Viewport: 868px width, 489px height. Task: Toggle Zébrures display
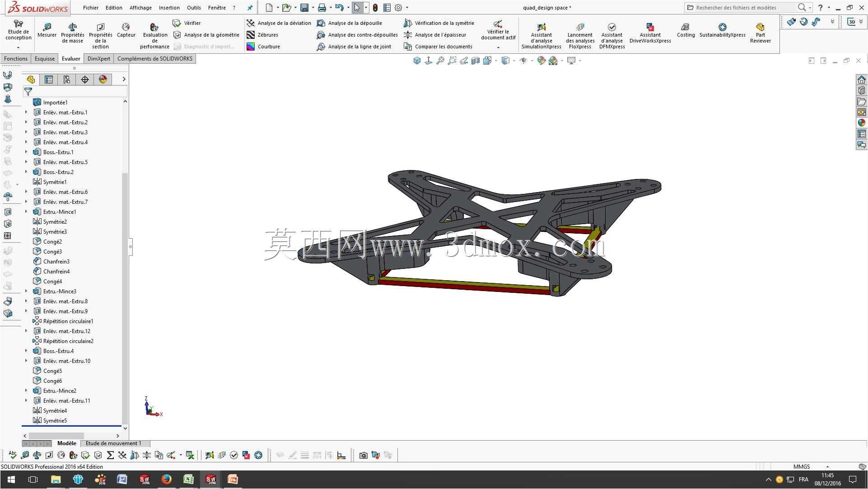(x=262, y=35)
